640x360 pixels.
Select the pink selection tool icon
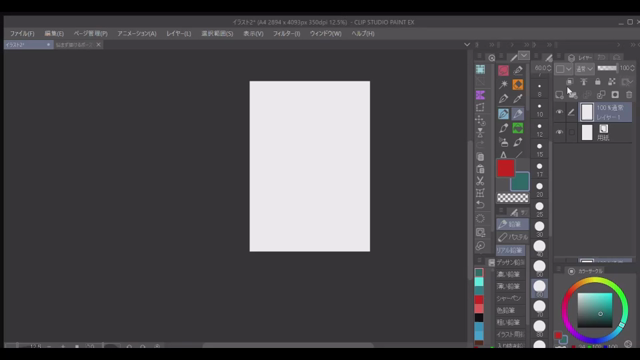coord(503,70)
